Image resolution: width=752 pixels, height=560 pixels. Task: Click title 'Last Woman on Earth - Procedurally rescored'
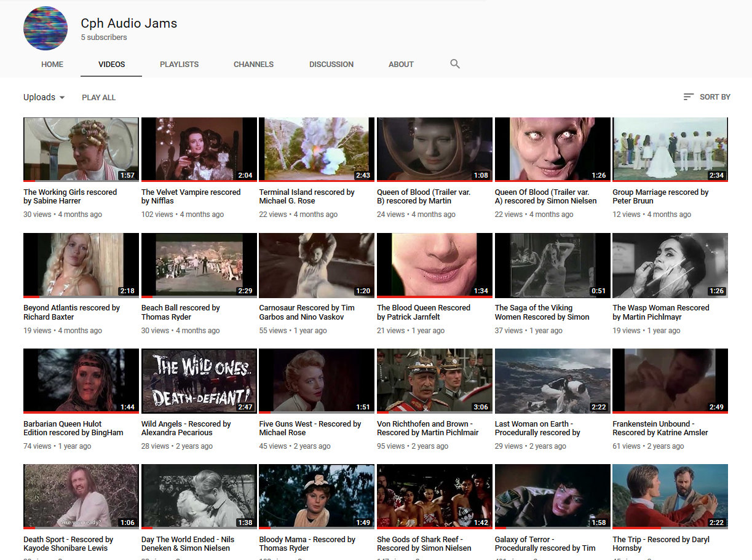coord(537,428)
